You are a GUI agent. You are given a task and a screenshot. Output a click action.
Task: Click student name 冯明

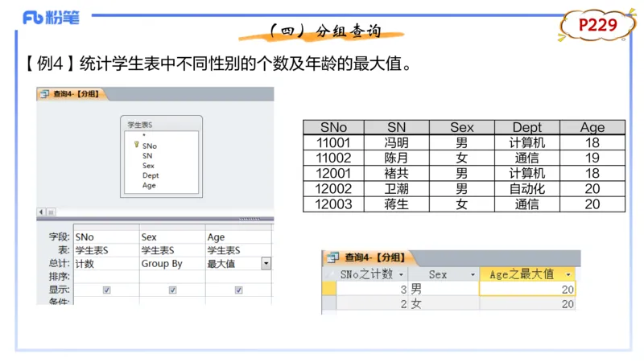[x=396, y=143]
